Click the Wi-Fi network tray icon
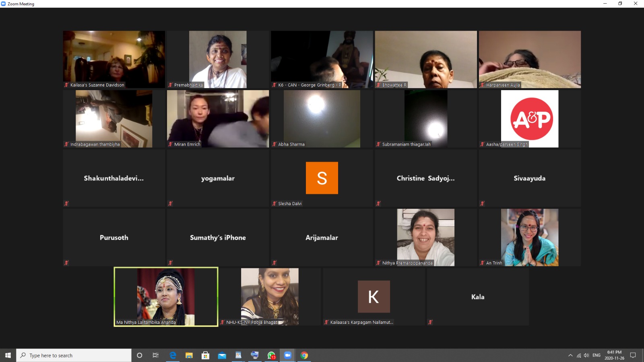The image size is (644, 362). 578,355
